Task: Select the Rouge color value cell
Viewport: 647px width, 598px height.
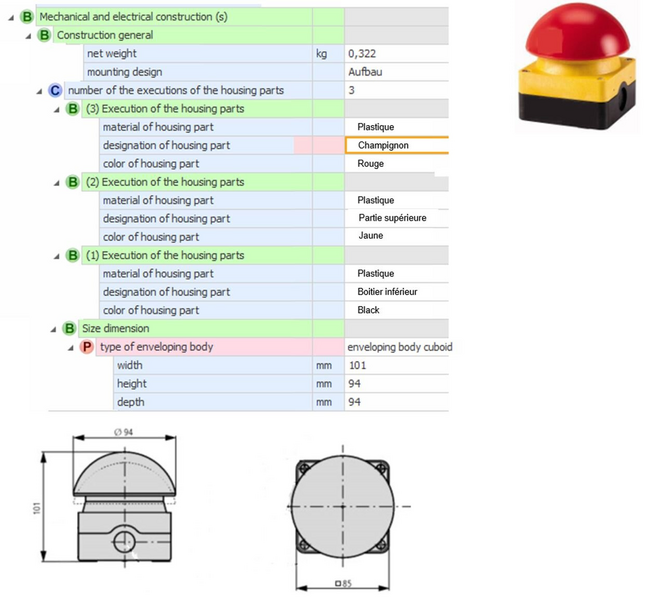Action: point(396,164)
